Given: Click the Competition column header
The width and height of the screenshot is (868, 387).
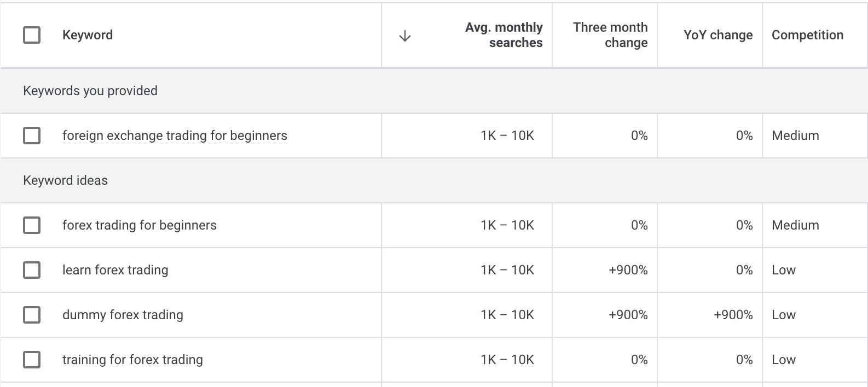Looking at the screenshot, I should (807, 35).
